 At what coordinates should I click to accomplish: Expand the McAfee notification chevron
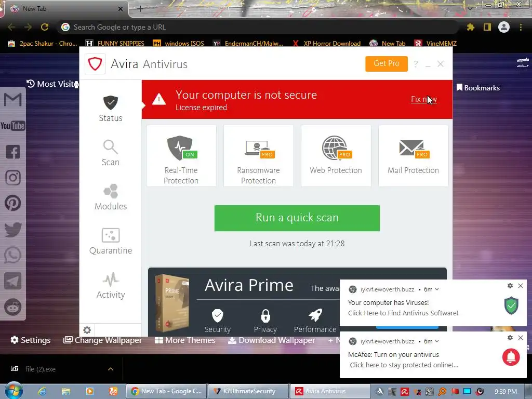pyautogui.click(x=437, y=341)
